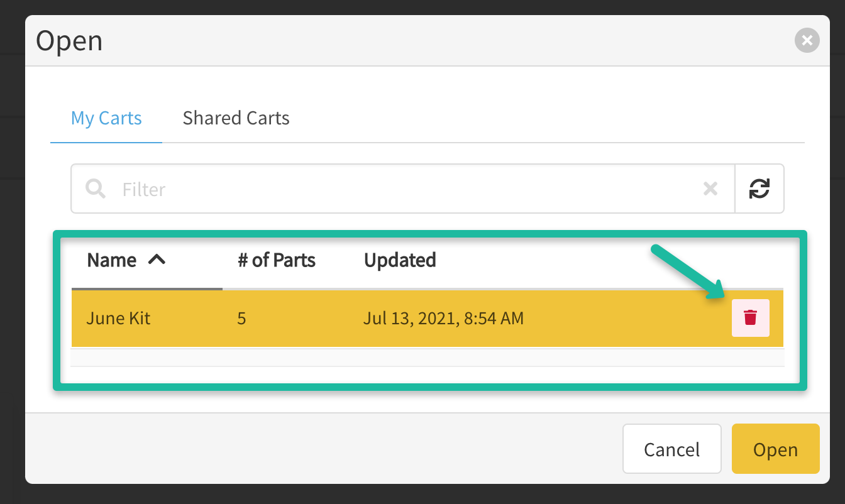
Task: Select the June Kit cart name
Action: [119, 318]
